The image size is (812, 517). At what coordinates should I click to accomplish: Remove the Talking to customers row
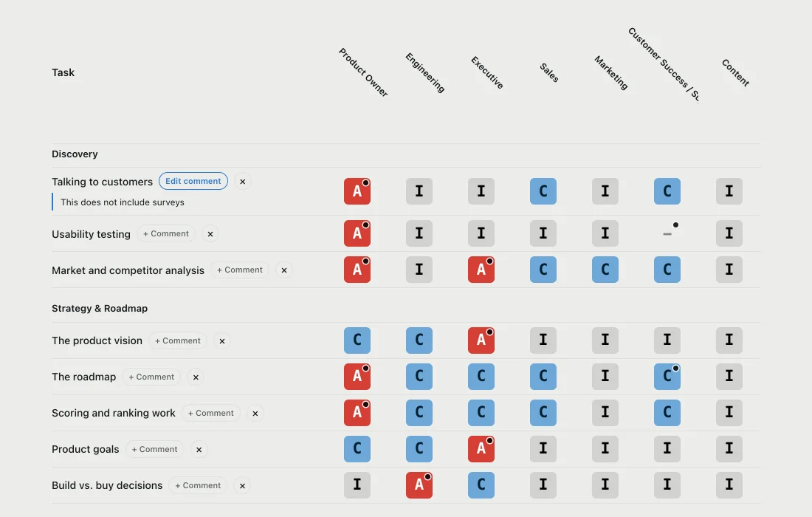[242, 181]
